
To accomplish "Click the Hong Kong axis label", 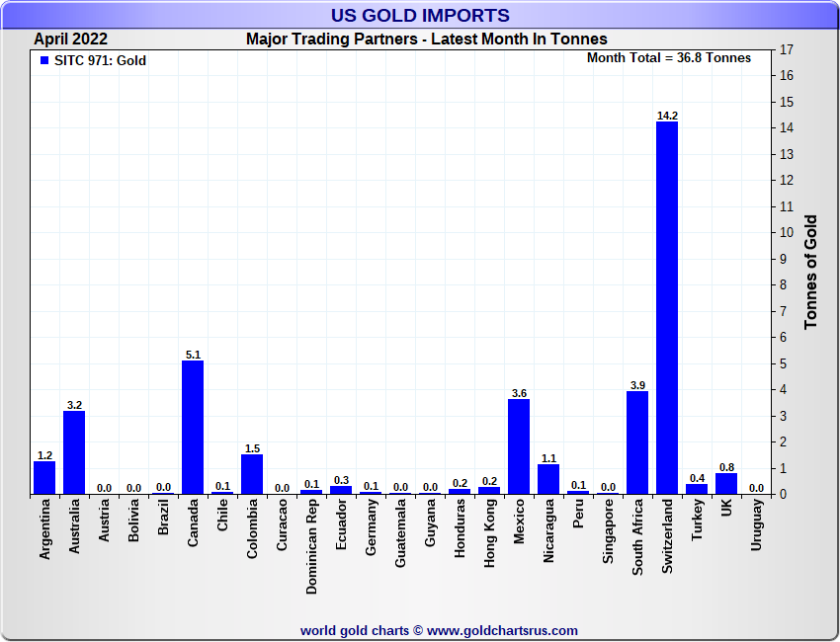I will (x=490, y=538).
